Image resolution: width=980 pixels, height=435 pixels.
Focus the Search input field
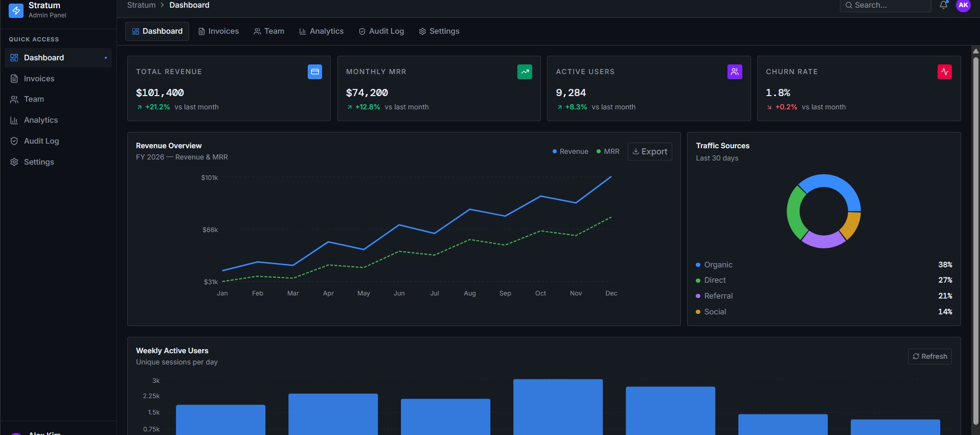point(885,5)
